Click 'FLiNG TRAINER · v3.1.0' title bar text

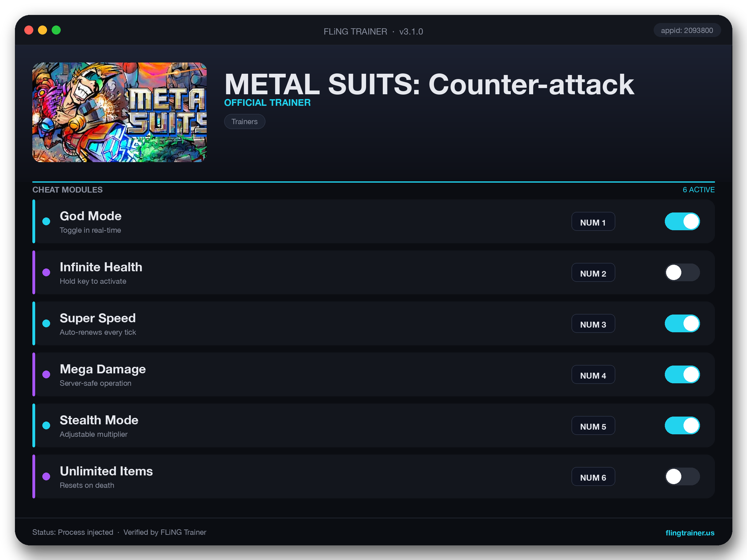[x=373, y=31]
